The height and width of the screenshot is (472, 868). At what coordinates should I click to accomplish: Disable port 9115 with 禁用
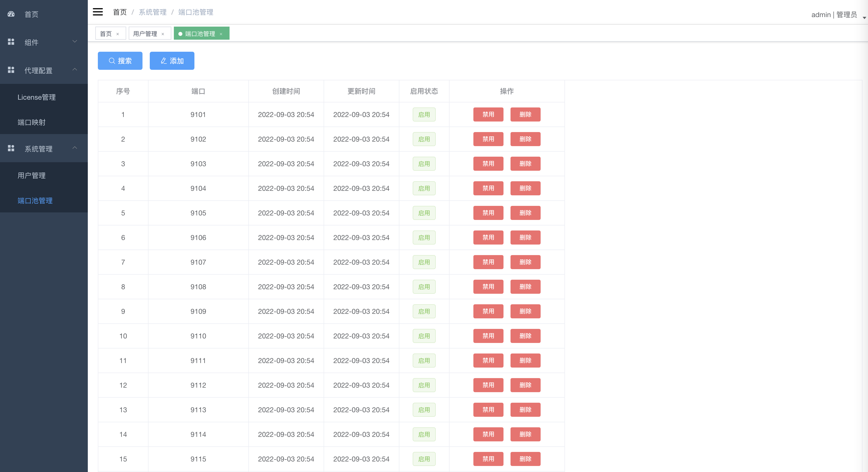[488, 459]
